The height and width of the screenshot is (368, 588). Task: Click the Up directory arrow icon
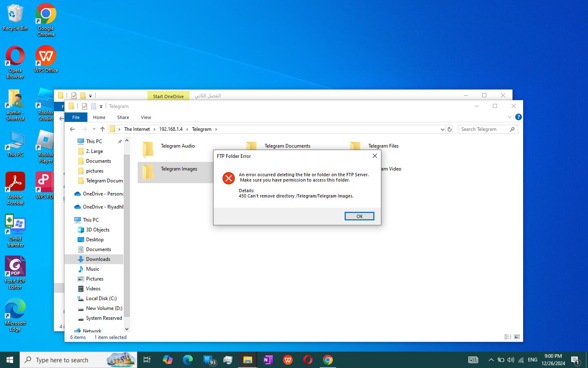(102, 129)
